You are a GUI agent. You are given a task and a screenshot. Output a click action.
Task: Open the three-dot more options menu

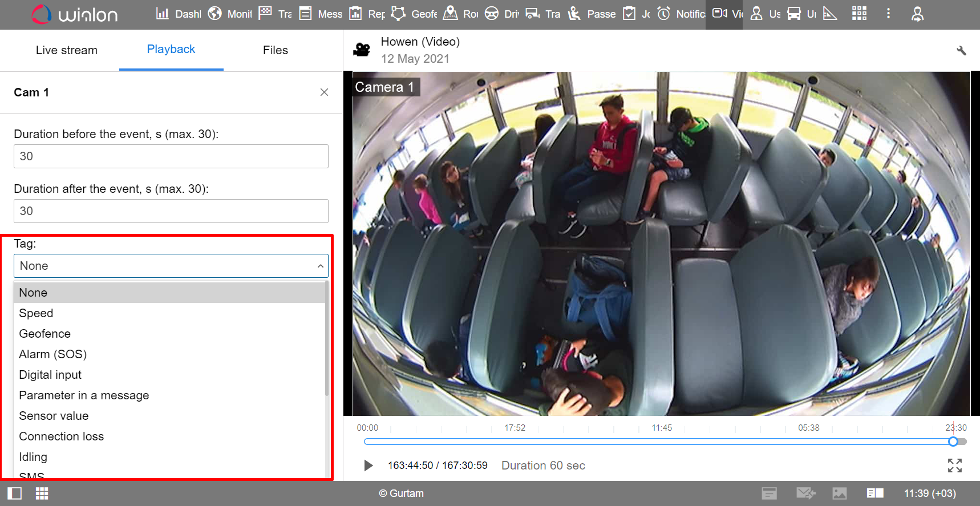click(888, 14)
